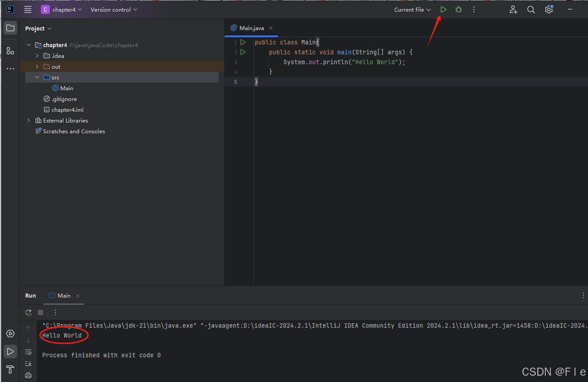
Task: Collapse the chapter4 root folder
Action: [29, 45]
